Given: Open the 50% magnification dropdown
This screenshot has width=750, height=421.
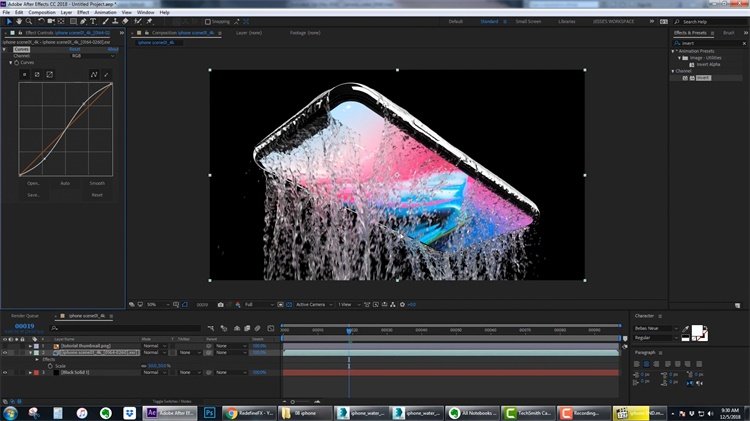Looking at the screenshot, I should [158, 305].
